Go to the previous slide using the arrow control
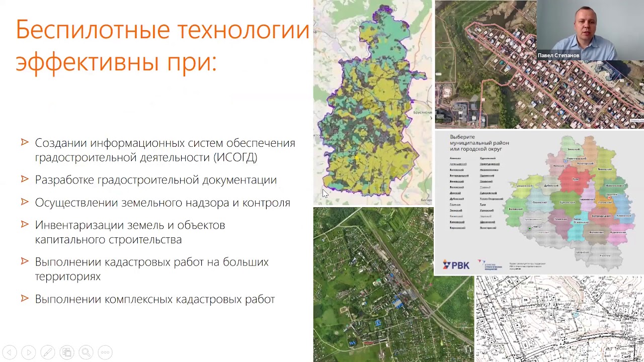This screenshot has width=644, height=362. pos(10,352)
